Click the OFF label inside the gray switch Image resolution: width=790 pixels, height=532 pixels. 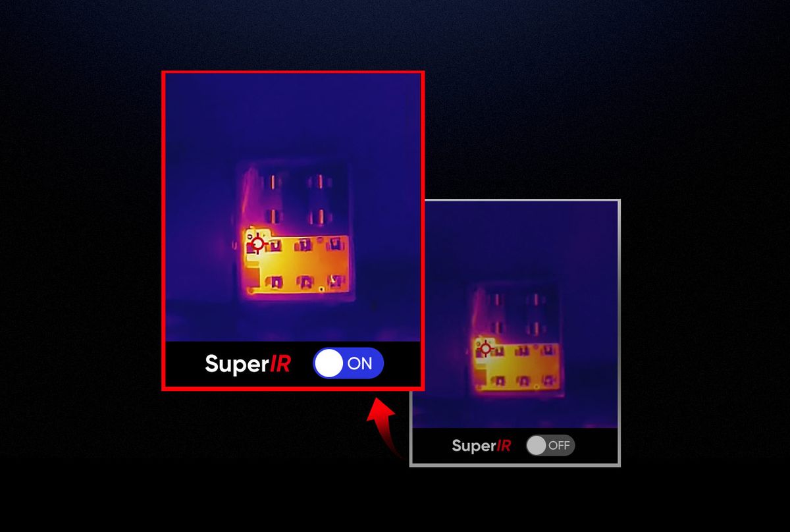click(559, 445)
